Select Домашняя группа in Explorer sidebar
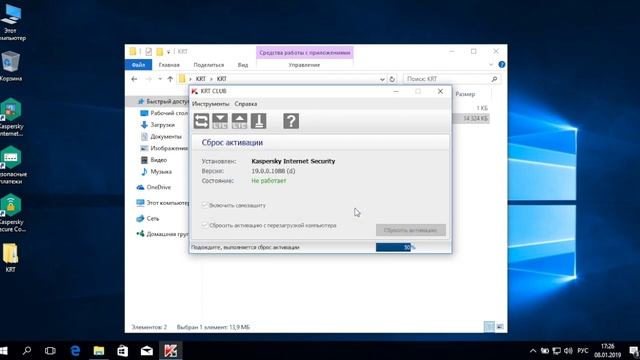 pyautogui.click(x=163, y=234)
